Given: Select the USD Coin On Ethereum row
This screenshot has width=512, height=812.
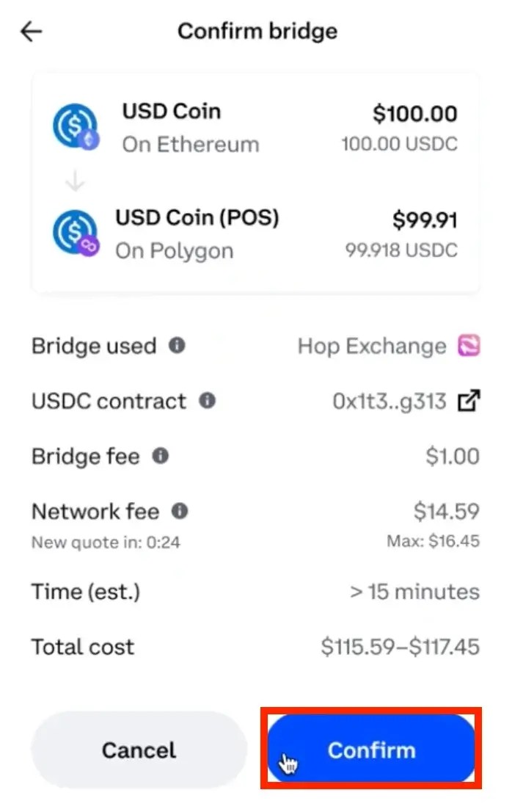Looking at the screenshot, I should (255, 128).
